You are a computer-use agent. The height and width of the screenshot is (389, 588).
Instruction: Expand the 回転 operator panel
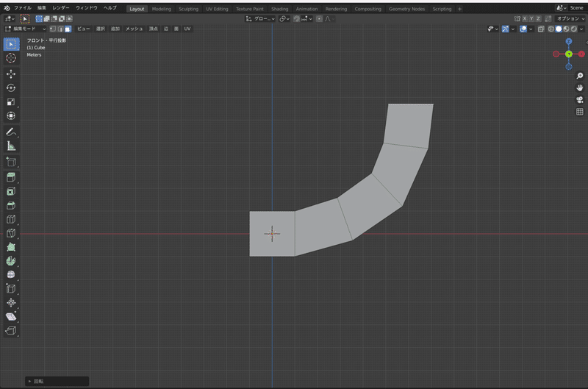(57, 381)
